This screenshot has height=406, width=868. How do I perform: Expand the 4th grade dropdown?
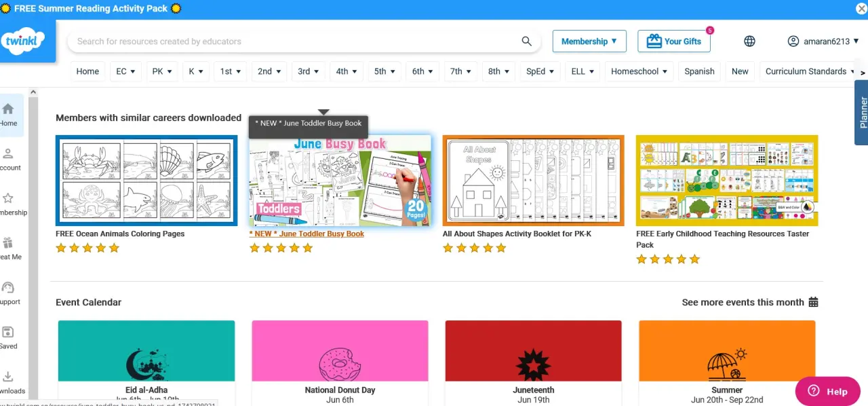[x=347, y=71]
